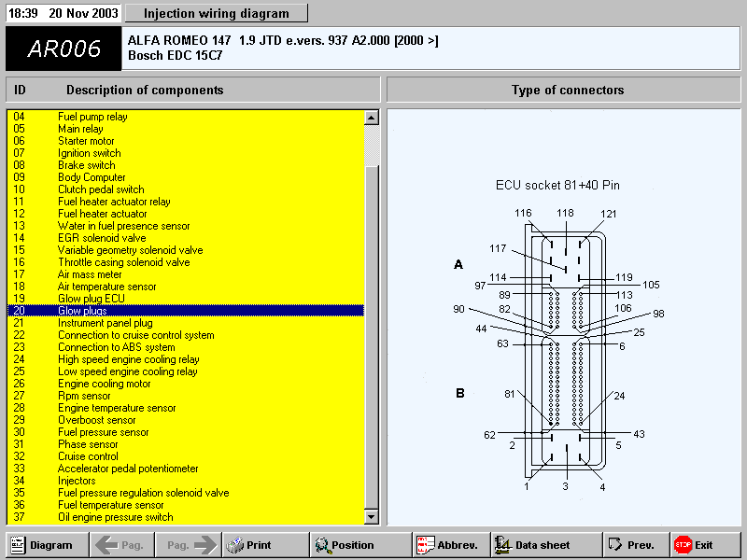Select 24 High speed engine cooling relay
This screenshot has height=560, width=747.
pos(186,359)
